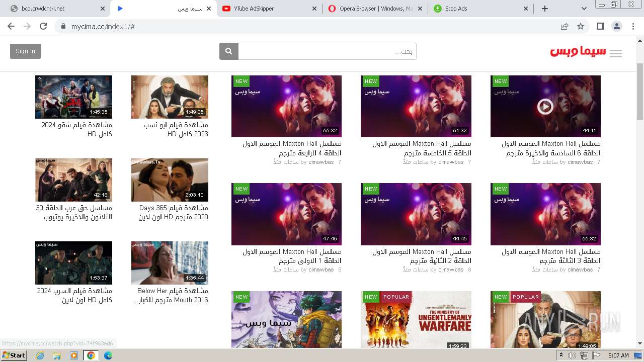Open Maxton Hall الحلقة 2 title link
644x362 pixels.
pyautogui.click(x=422, y=256)
